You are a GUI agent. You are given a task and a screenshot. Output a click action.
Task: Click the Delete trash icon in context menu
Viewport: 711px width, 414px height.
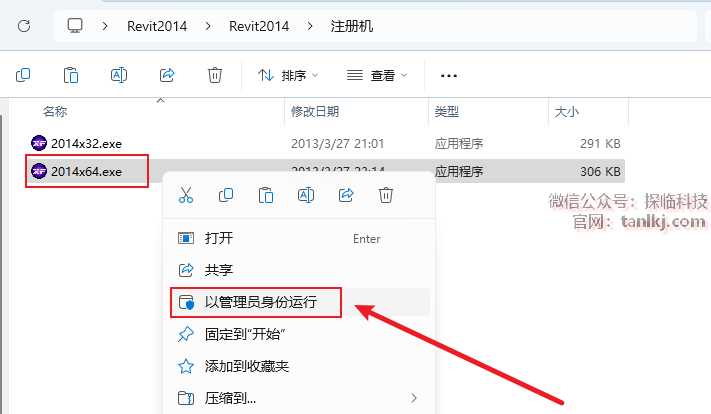pyautogui.click(x=386, y=195)
